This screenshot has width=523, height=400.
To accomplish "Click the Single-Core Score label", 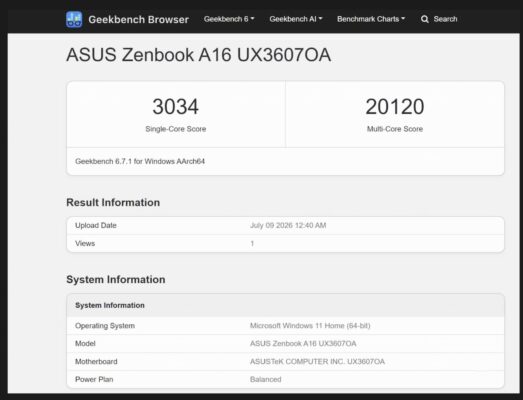I will 176,129.
